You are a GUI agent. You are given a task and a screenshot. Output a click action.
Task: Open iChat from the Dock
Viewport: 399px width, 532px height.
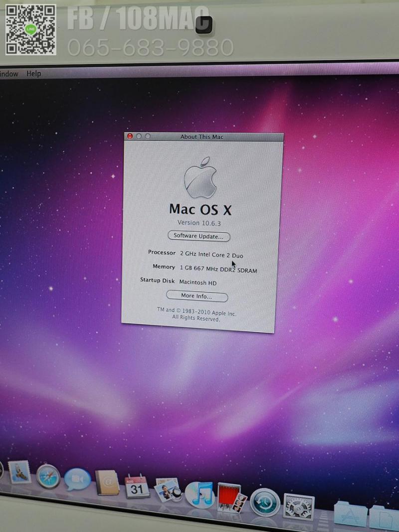pyautogui.click(x=77, y=479)
